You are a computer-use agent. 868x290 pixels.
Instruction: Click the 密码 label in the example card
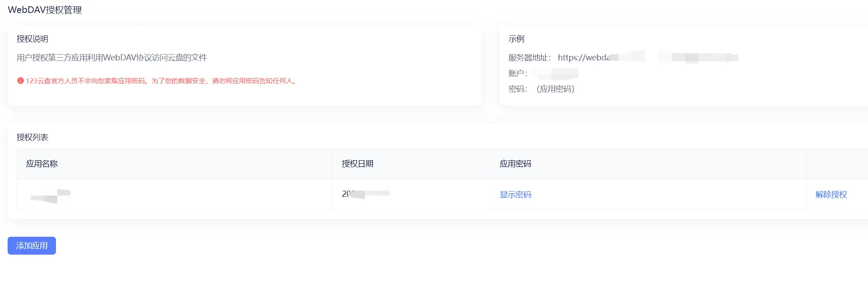(x=517, y=89)
